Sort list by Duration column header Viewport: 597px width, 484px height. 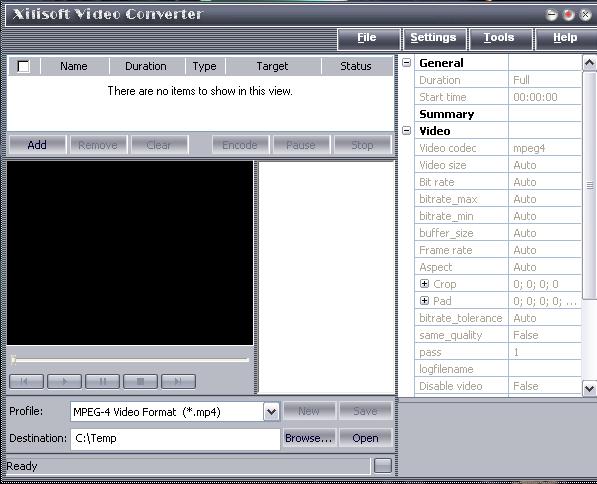click(146, 66)
